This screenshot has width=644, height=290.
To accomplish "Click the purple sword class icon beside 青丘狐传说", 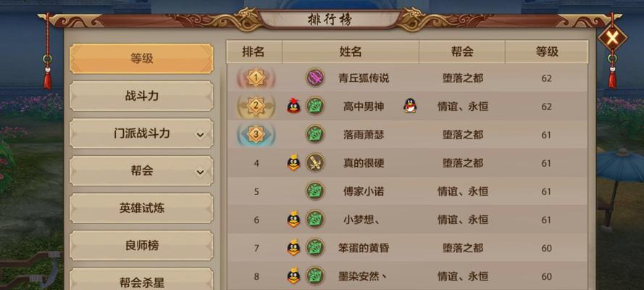I will click(x=315, y=78).
